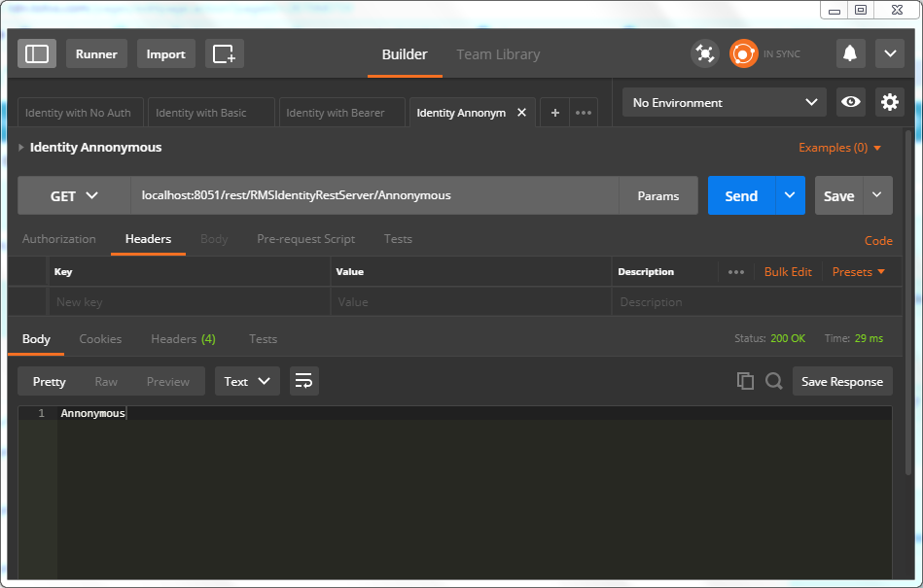Viewport: 923px width, 588px height.
Task: Toggle line wrap in response viewer
Action: point(303,381)
